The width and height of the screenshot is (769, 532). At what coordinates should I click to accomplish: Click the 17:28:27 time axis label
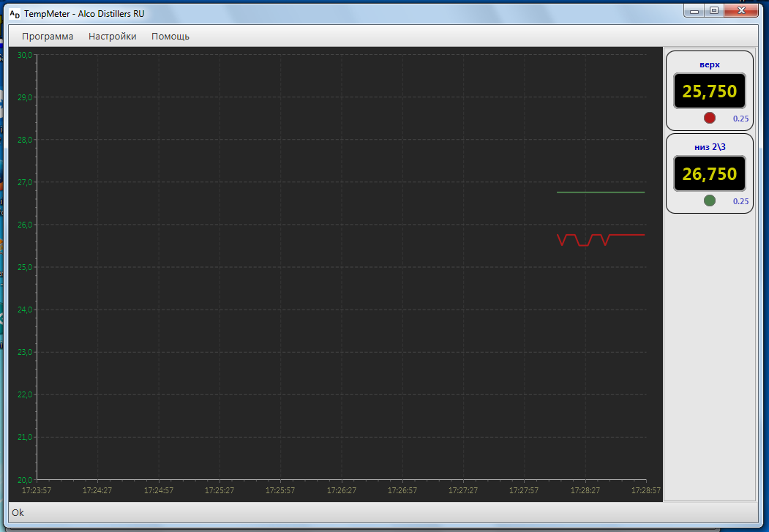[x=585, y=490]
